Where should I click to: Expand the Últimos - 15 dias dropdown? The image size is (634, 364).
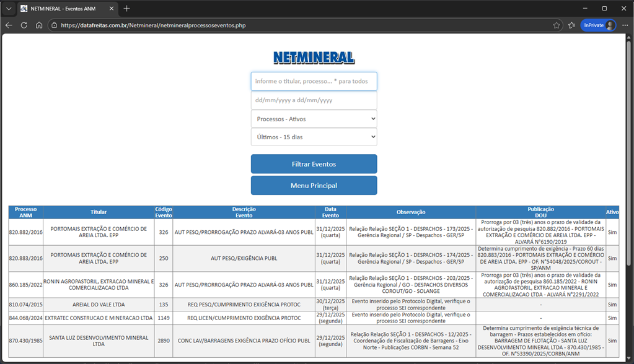[314, 137]
